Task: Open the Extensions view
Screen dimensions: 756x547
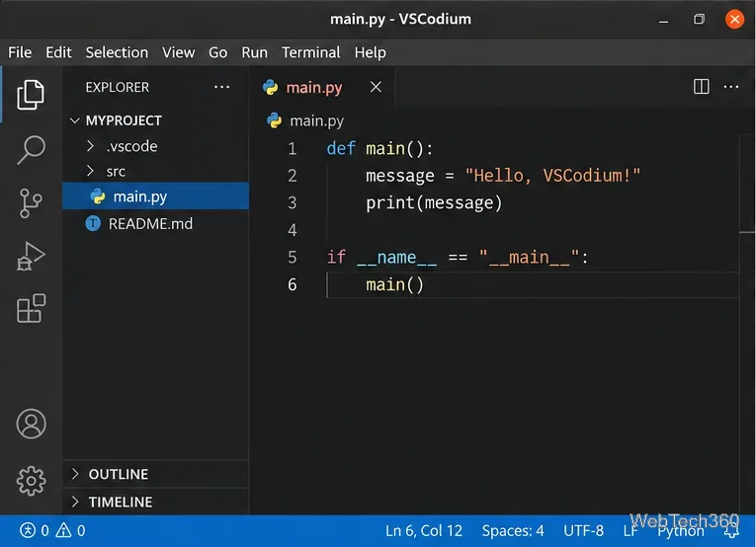Action: 31,308
